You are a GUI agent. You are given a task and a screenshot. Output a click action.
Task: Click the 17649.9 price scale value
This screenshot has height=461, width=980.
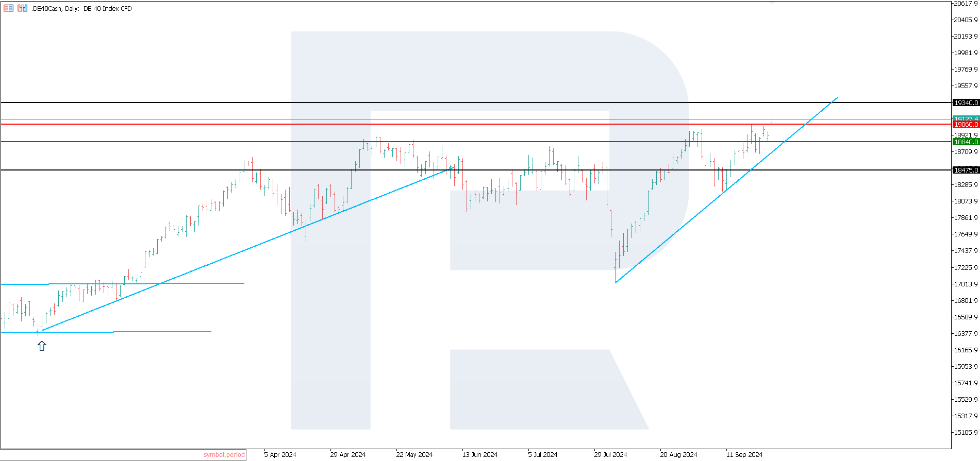pyautogui.click(x=966, y=234)
